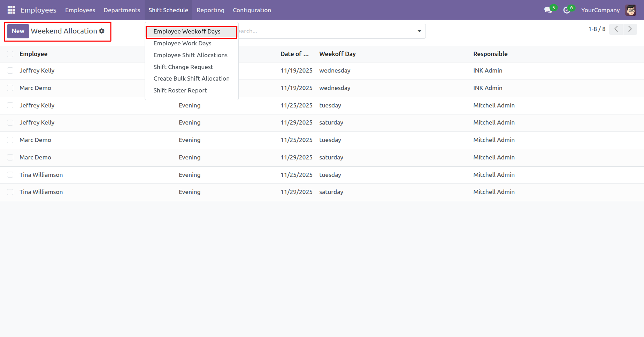Sort by the Employee column header
Screen dimensions: 644x337
pyautogui.click(x=33, y=54)
